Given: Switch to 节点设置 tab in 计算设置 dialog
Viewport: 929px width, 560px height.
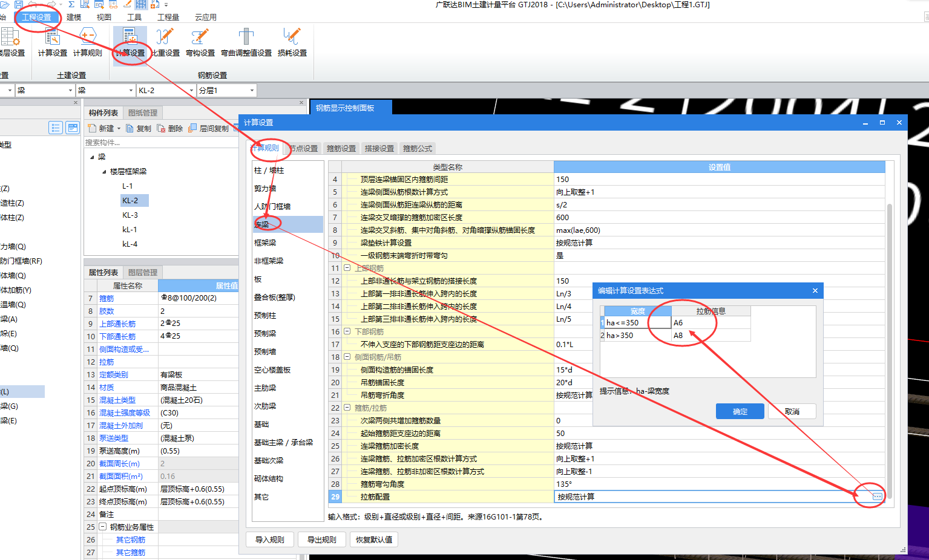Looking at the screenshot, I should [303, 148].
